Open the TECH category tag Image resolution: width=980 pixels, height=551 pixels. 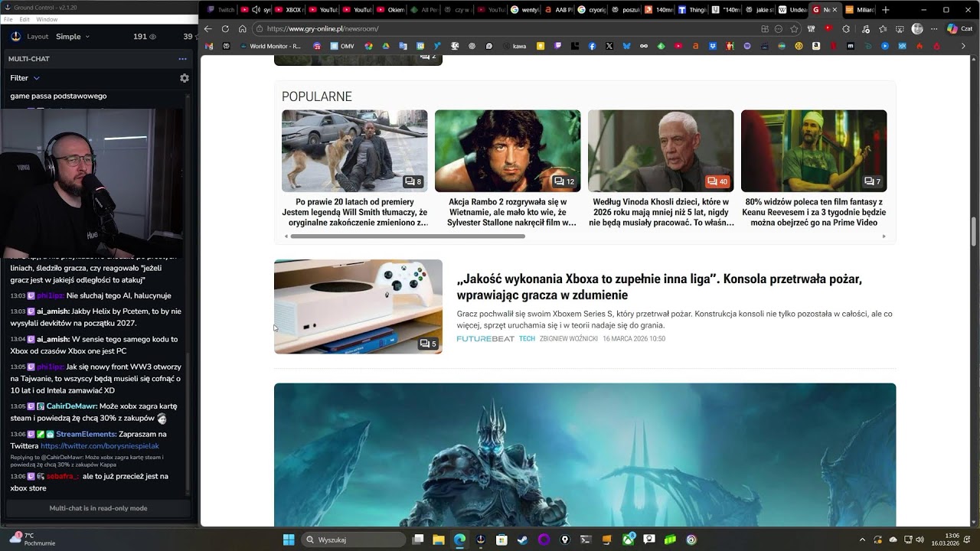pyautogui.click(x=527, y=339)
